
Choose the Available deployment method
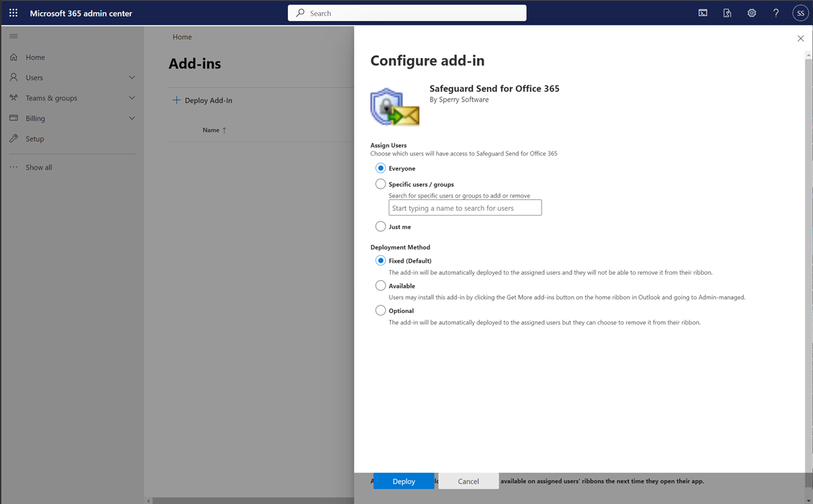[381, 286]
